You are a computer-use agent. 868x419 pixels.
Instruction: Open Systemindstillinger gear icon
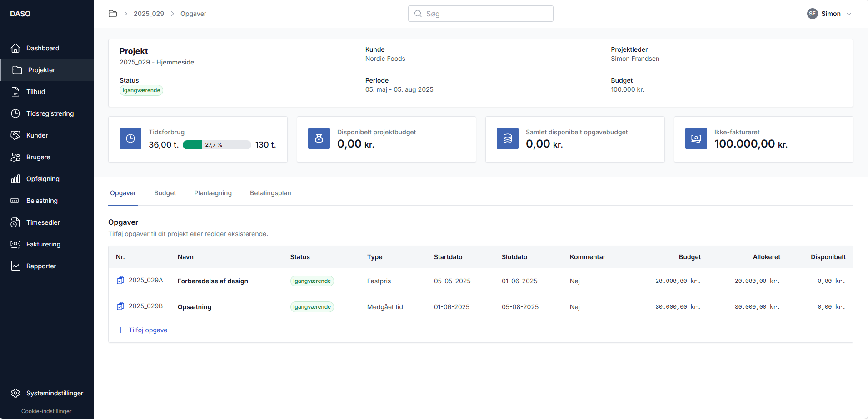[x=15, y=393]
